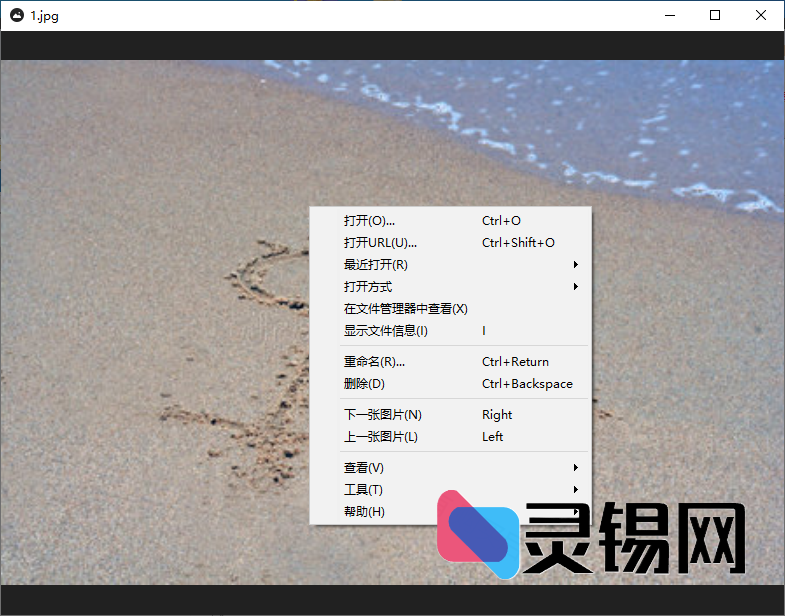785x616 pixels.
Task: Select 删除(D) to delete the image
Action: click(451, 384)
